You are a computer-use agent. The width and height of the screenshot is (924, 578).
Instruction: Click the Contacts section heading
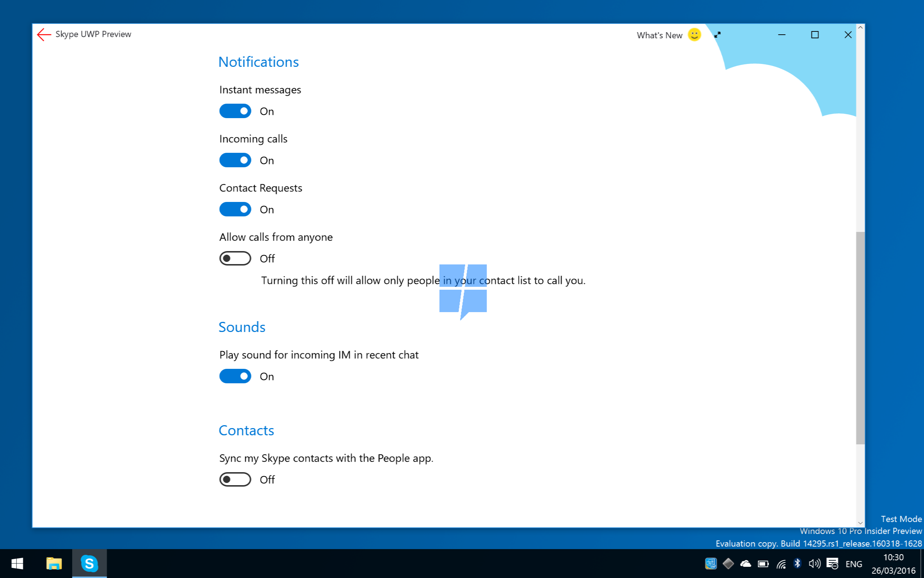(246, 431)
